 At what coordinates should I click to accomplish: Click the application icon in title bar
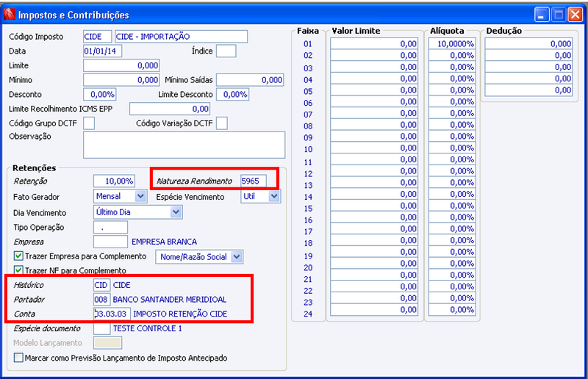[x=10, y=15]
